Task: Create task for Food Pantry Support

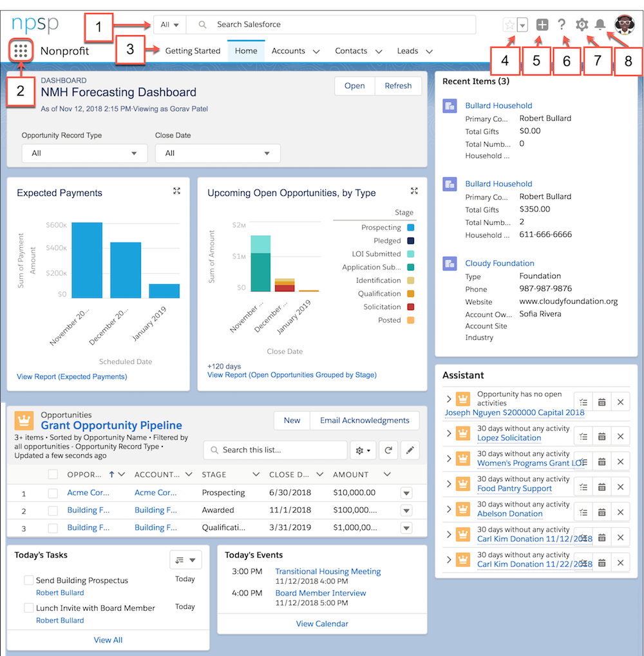Action: 583,487
